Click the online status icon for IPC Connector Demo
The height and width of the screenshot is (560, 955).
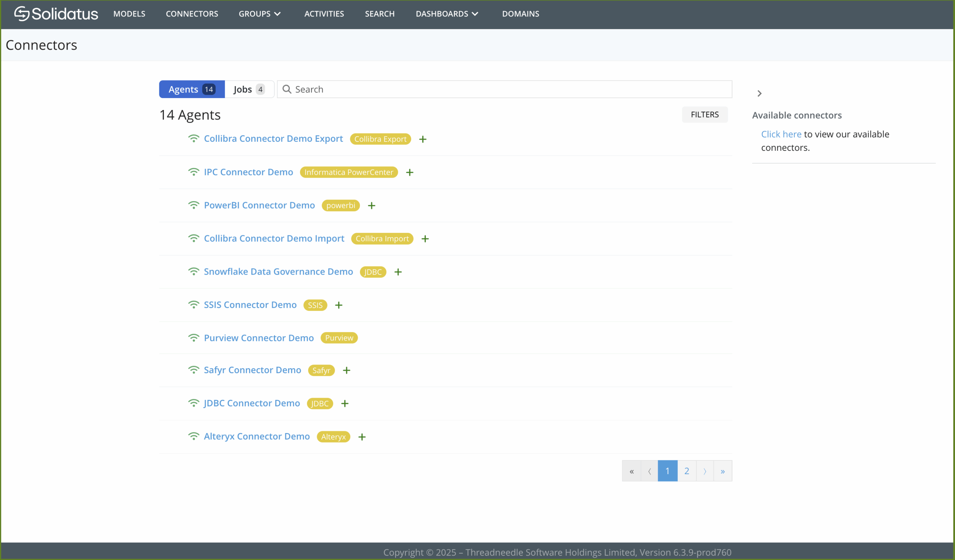pos(194,172)
